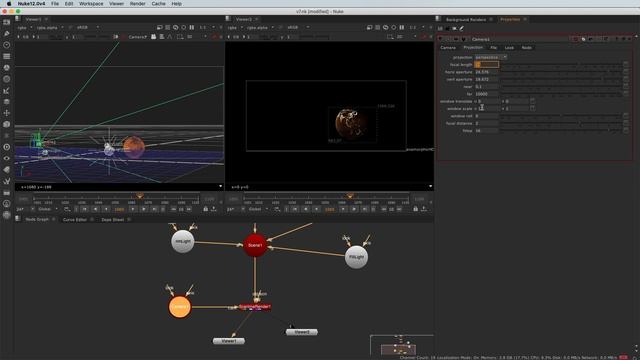Open the Transform nodes toolbar icon
This screenshot has height=360, width=640.
point(7,113)
